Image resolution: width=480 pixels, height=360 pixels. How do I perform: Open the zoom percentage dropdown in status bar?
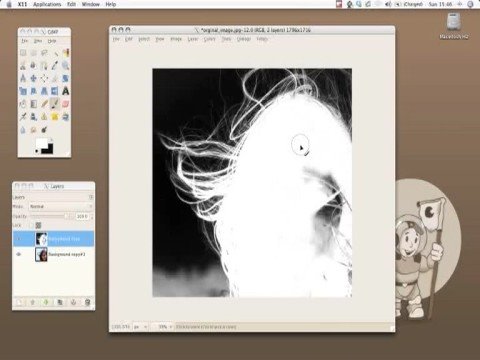(165, 327)
